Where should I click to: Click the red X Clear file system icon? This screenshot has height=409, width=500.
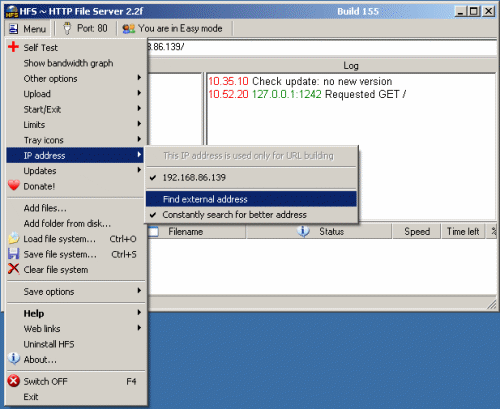14,269
